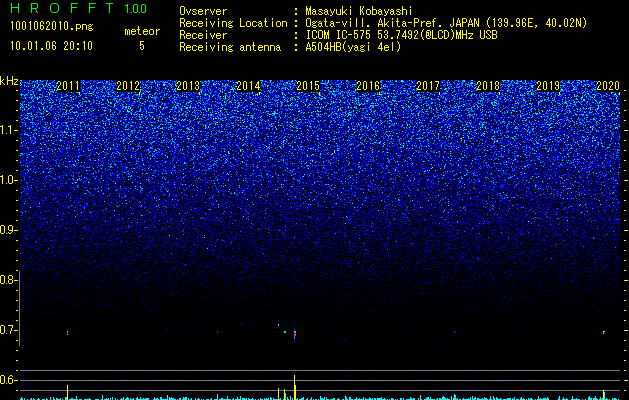Click the 2019 time marker
The width and height of the screenshot is (629, 400).
[x=548, y=86]
